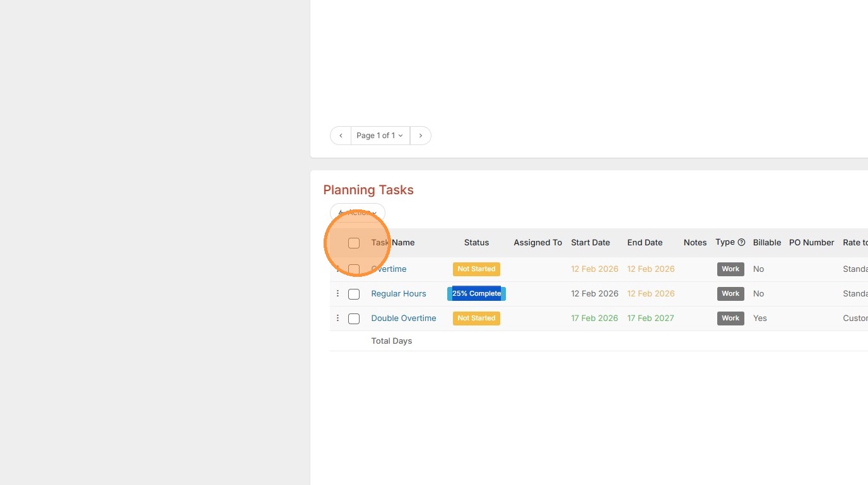Click the Work type badge for Overtime

point(730,269)
